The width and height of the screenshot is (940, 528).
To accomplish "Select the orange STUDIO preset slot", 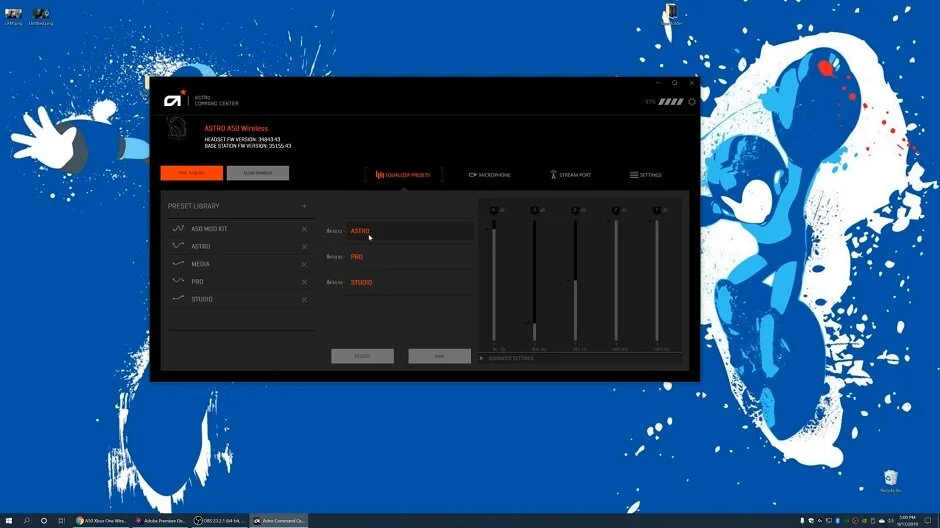I will pyautogui.click(x=409, y=282).
